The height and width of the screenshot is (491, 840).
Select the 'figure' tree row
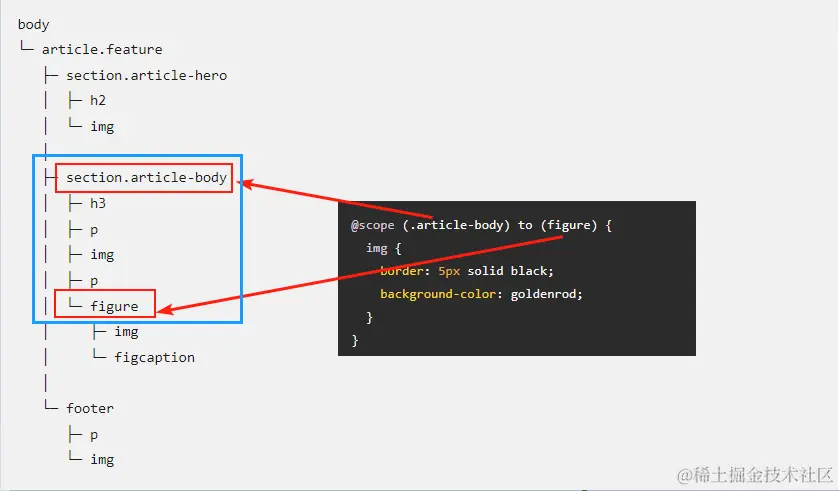114,306
